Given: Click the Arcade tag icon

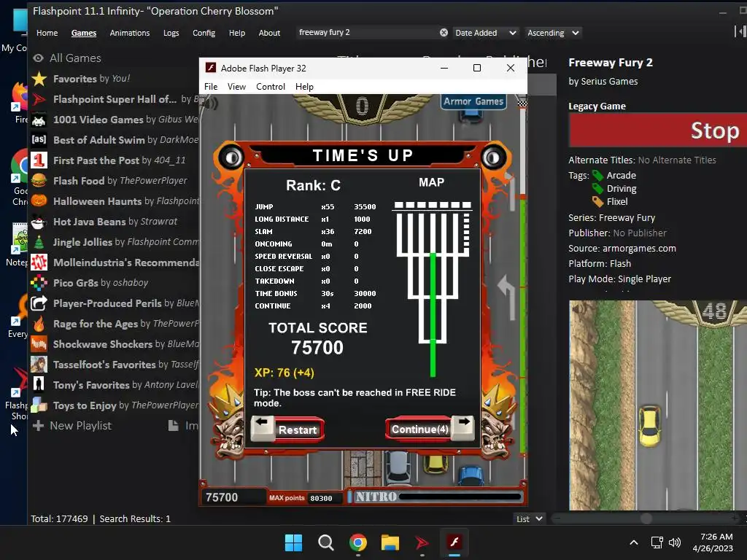Looking at the screenshot, I should tap(597, 175).
